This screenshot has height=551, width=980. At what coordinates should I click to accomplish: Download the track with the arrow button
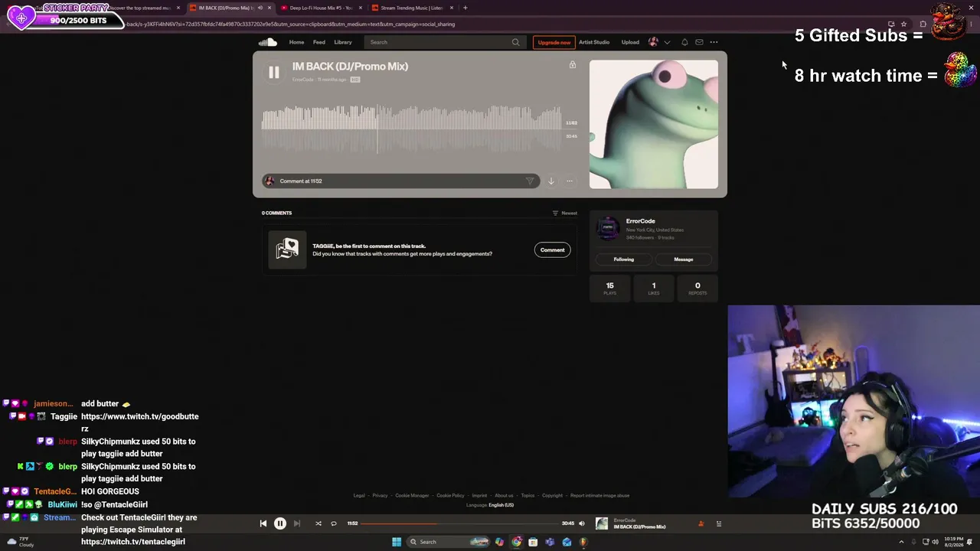(550, 181)
